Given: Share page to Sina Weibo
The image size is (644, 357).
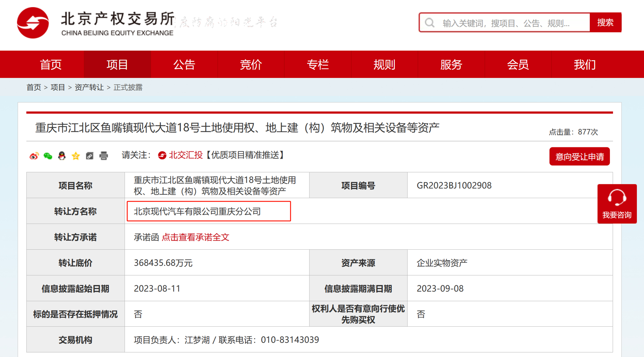Looking at the screenshot, I should [x=34, y=156].
